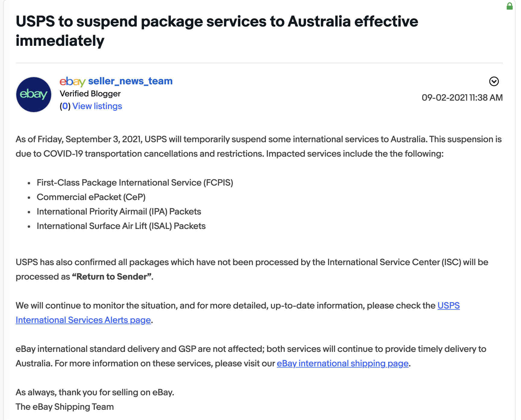Open the eBay international shipping page link
The width and height of the screenshot is (521, 420).
(x=343, y=363)
